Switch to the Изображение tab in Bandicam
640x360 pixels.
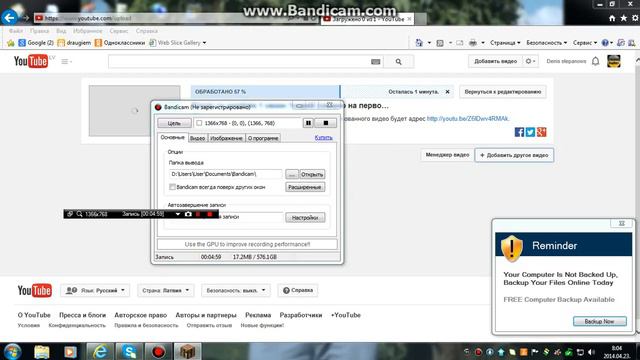pyautogui.click(x=226, y=138)
